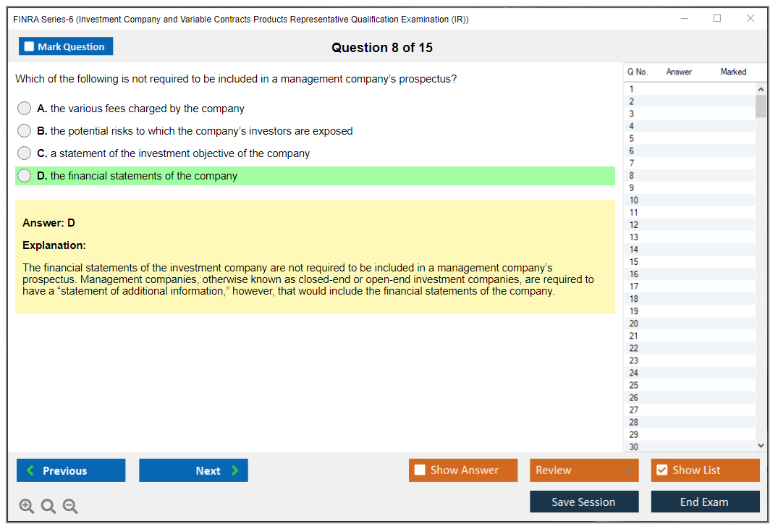
Task: Maximize the exam window
Action: (x=717, y=19)
